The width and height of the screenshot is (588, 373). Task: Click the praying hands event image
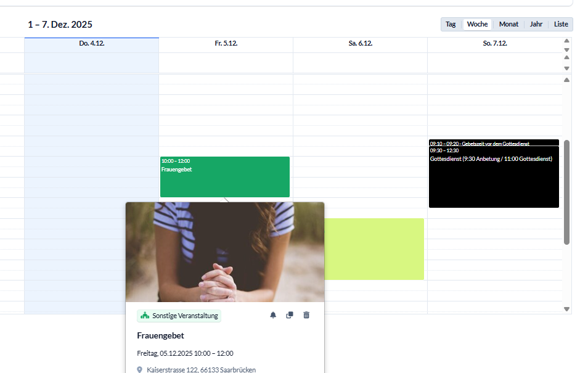pyautogui.click(x=224, y=253)
